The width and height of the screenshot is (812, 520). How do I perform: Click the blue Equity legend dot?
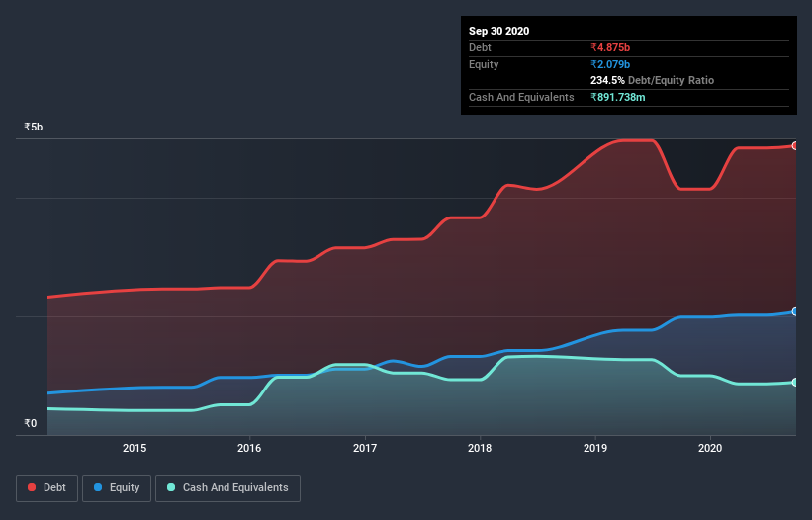98,487
